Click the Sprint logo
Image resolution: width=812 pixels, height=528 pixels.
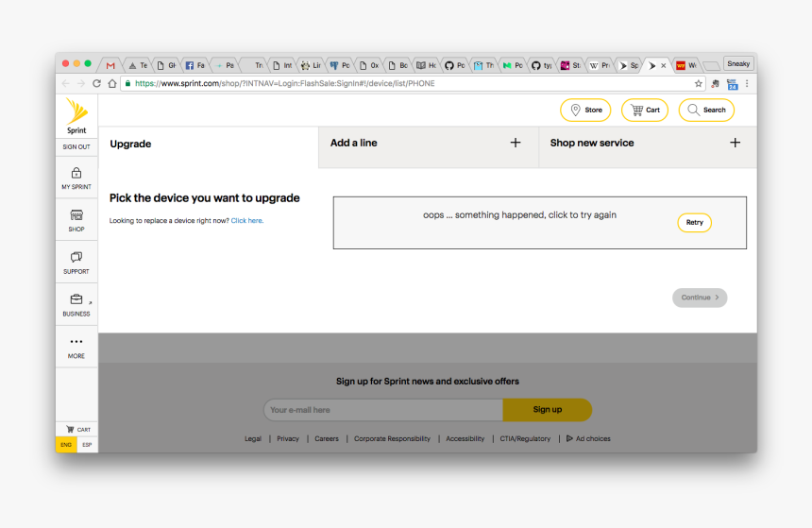tap(76, 116)
